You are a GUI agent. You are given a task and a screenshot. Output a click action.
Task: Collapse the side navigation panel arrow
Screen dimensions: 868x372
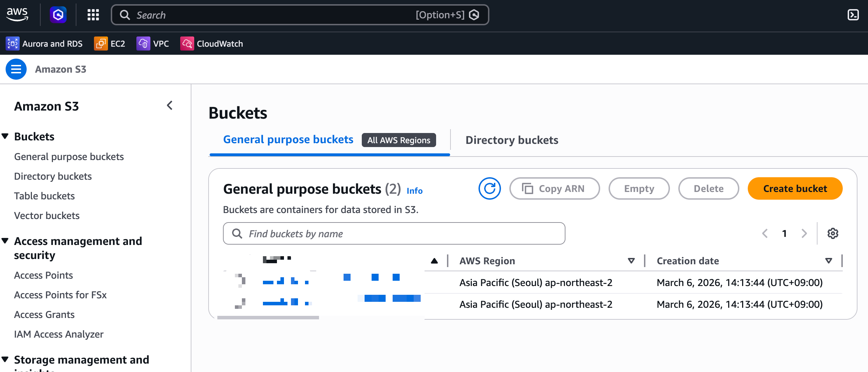pyautogui.click(x=170, y=105)
